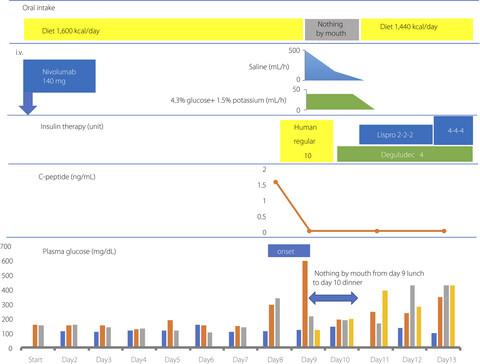Click the Plasma glucose (mg/dL) title
Screen dimensions: 480x364
[79, 251]
